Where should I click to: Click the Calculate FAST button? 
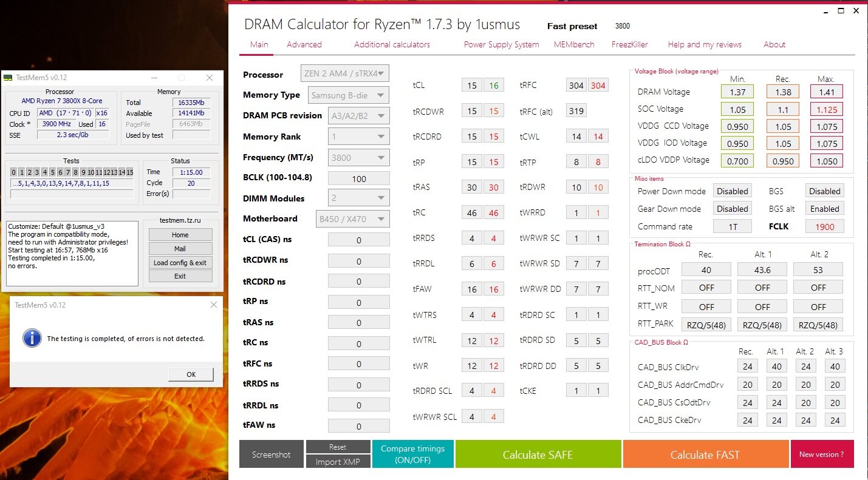click(x=705, y=455)
